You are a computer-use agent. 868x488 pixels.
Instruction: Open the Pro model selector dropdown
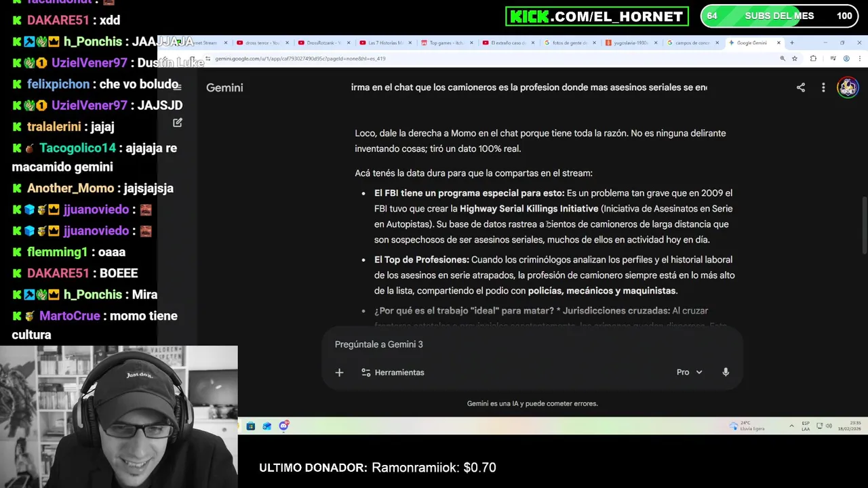click(x=689, y=372)
